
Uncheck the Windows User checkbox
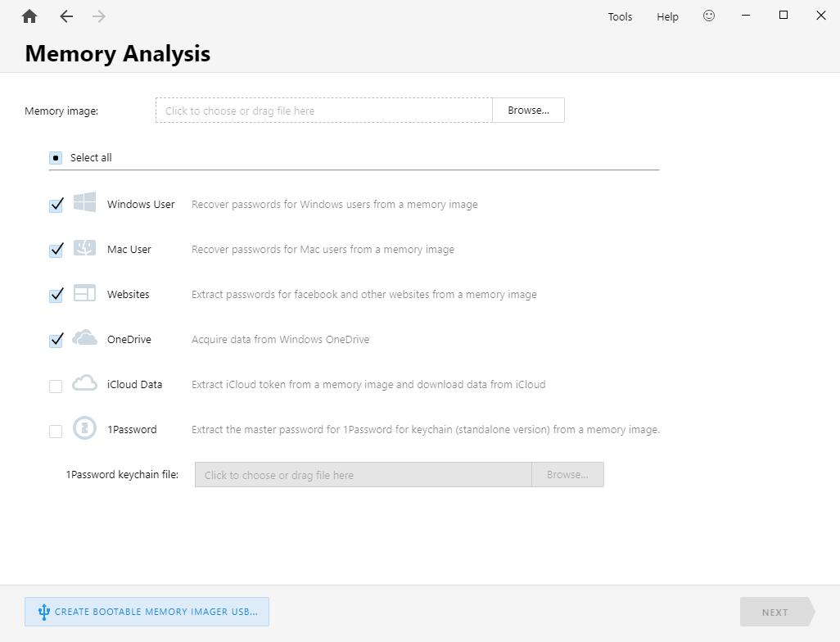point(56,205)
